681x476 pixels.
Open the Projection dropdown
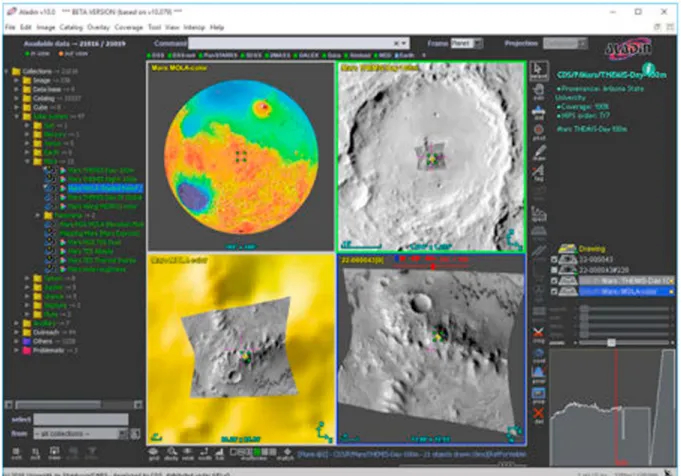[565, 43]
